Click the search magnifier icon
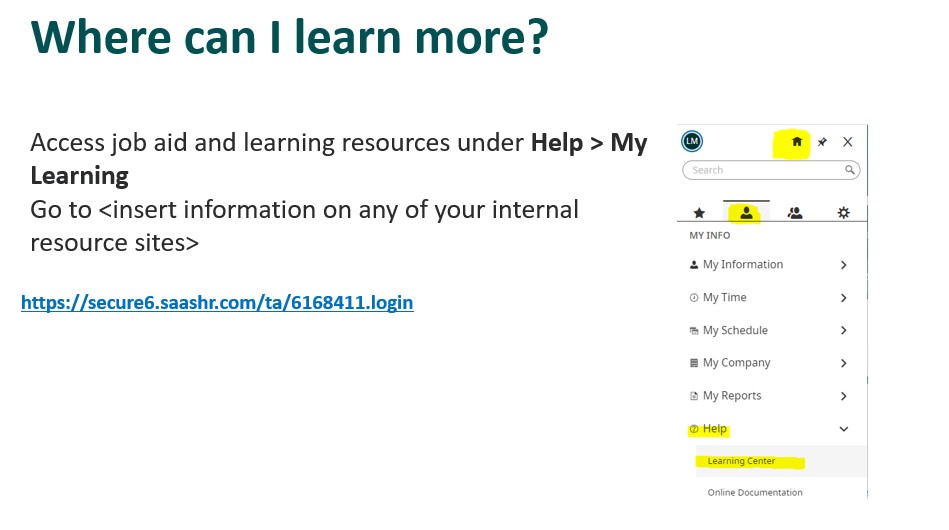 pyautogui.click(x=850, y=170)
